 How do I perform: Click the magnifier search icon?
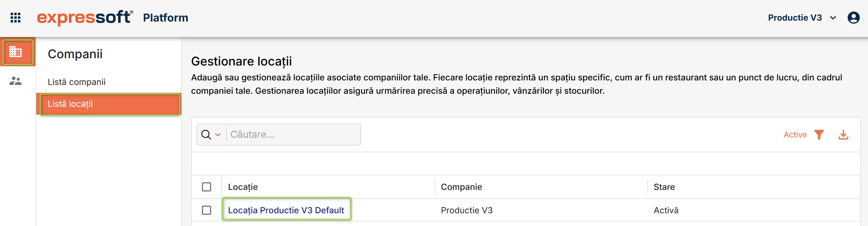[x=206, y=135]
